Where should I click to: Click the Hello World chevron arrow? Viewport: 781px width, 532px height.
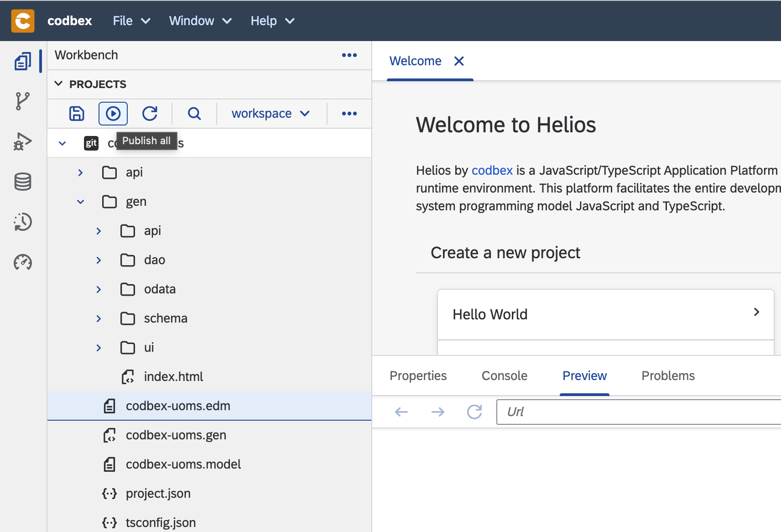[756, 312]
